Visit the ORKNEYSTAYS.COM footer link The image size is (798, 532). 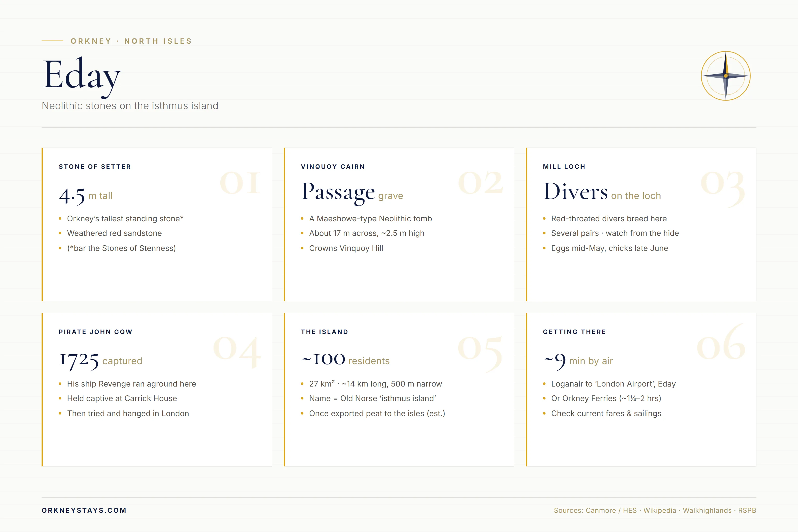pos(84,510)
